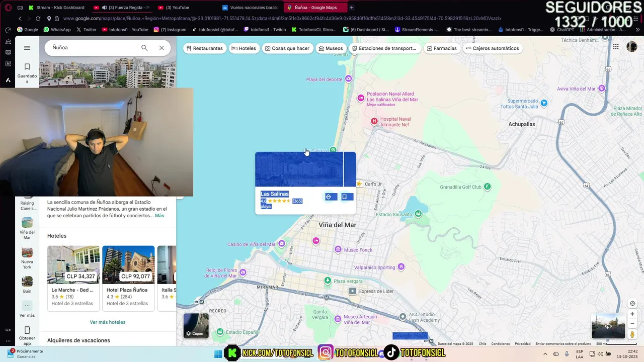Open Viña del Mar recent search

[27, 228]
